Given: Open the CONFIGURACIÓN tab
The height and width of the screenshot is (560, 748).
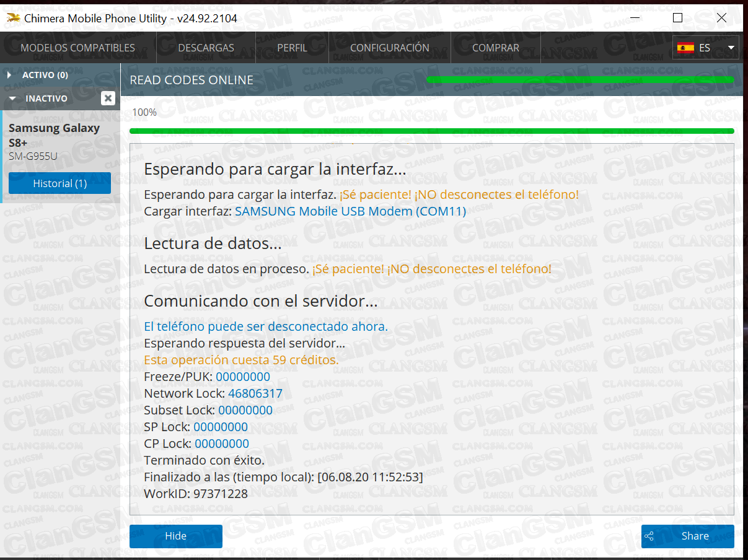Looking at the screenshot, I should point(389,48).
